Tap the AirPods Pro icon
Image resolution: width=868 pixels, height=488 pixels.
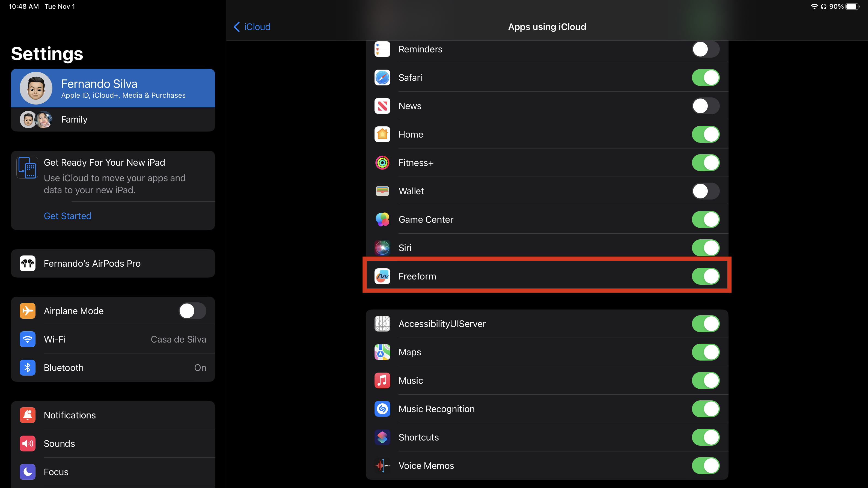(x=28, y=263)
